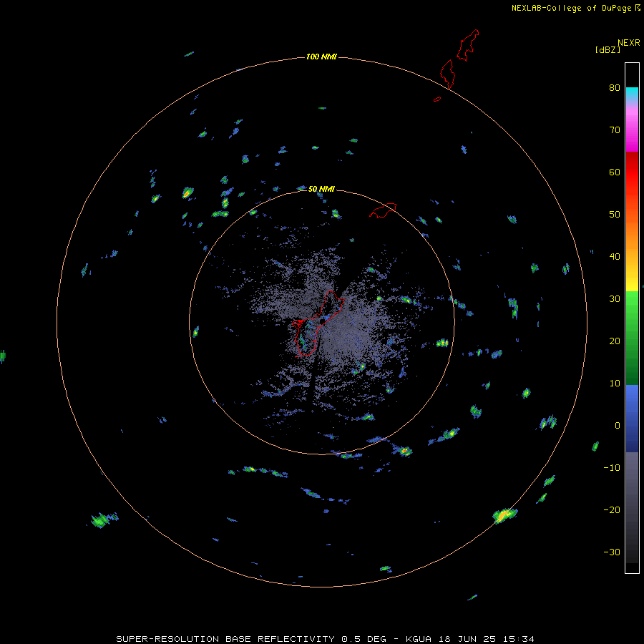Click the 10 tick on the dBZ scale
The image size is (644, 644).
[x=615, y=384]
